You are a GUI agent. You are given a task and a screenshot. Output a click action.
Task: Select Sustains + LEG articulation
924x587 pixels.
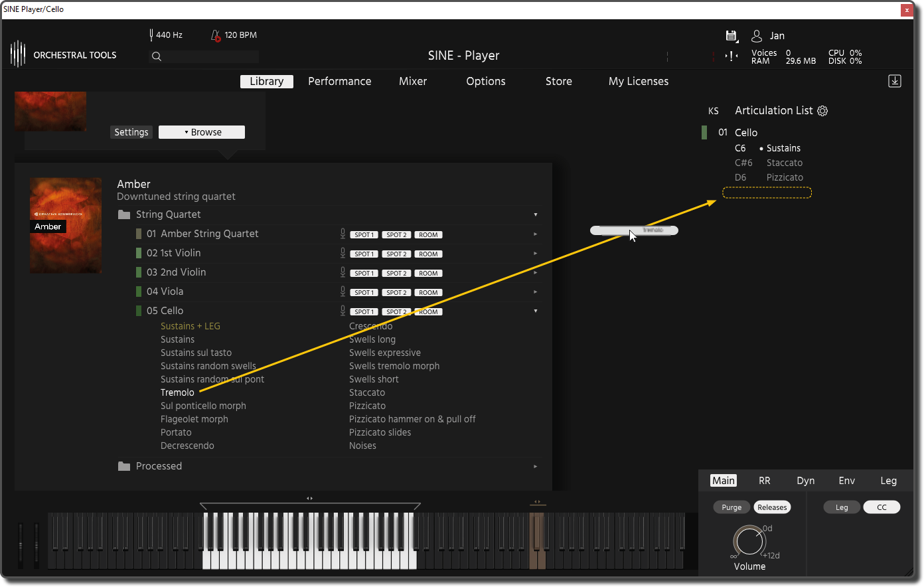tap(191, 326)
